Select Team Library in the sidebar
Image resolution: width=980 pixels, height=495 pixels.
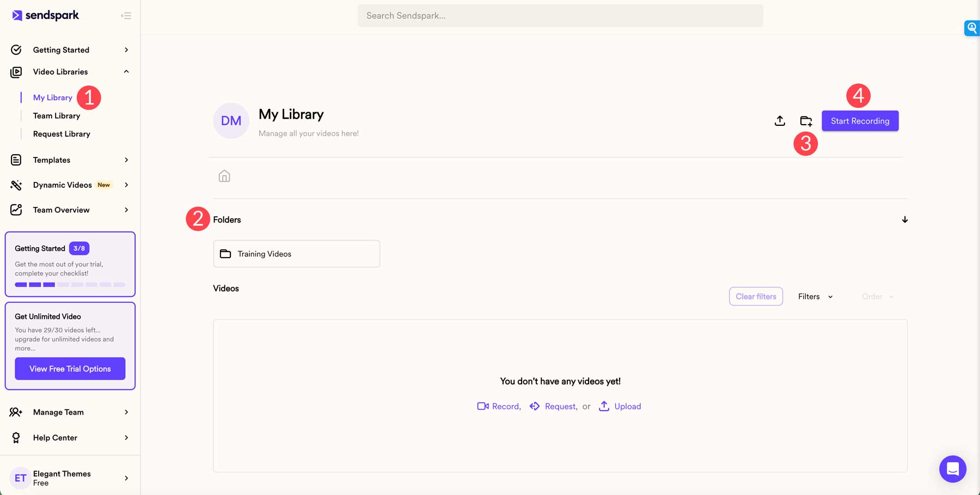tap(56, 115)
